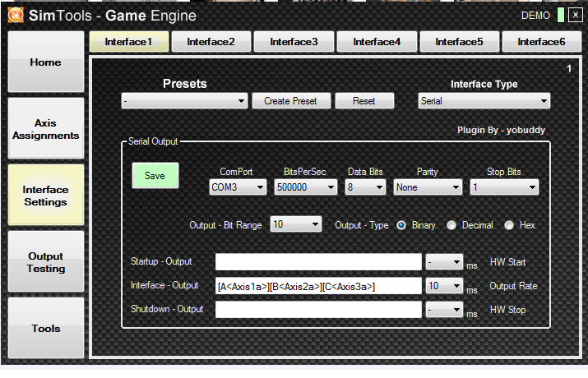The height and width of the screenshot is (378, 588).
Task: Select the Binary output type
Action: tap(401, 225)
